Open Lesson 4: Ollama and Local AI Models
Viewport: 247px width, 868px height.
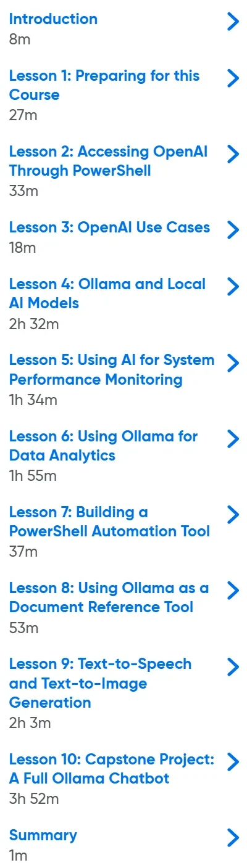pos(107,294)
